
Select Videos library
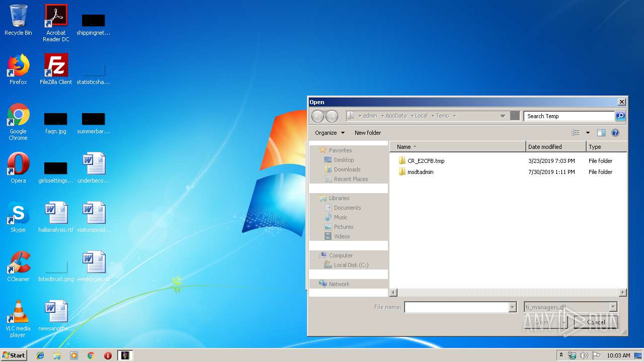click(342, 236)
